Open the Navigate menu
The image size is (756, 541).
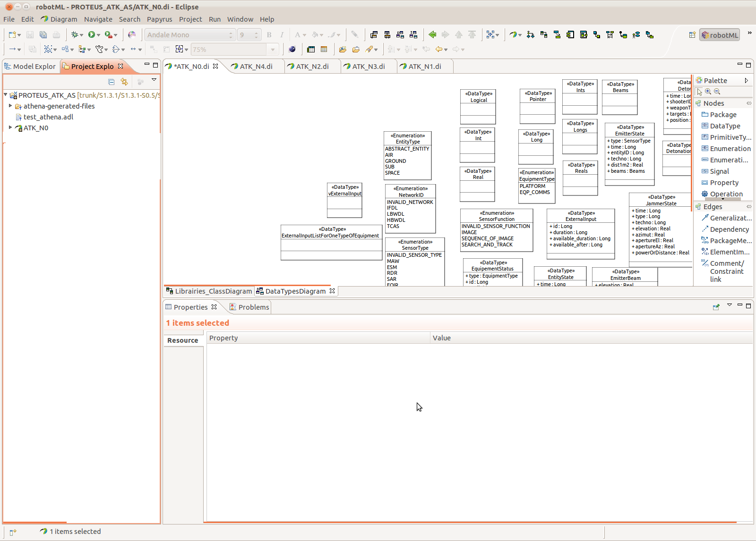tap(98, 19)
